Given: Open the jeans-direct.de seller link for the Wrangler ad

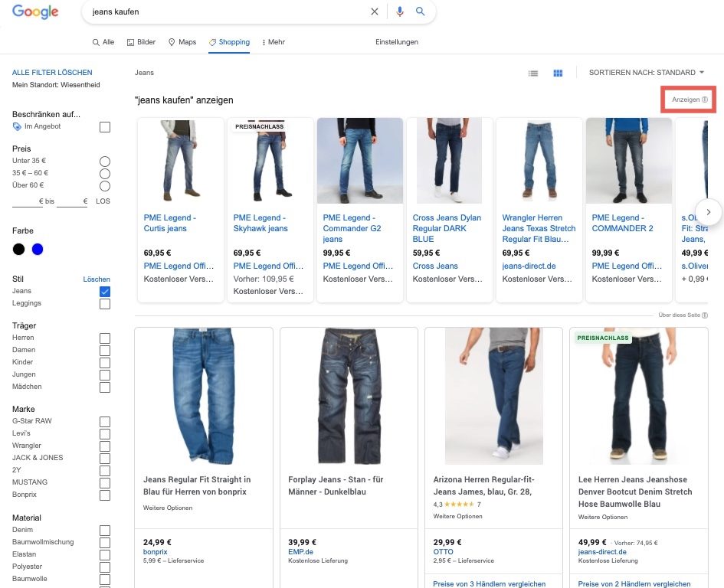Looking at the screenshot, I should [529, 266].
